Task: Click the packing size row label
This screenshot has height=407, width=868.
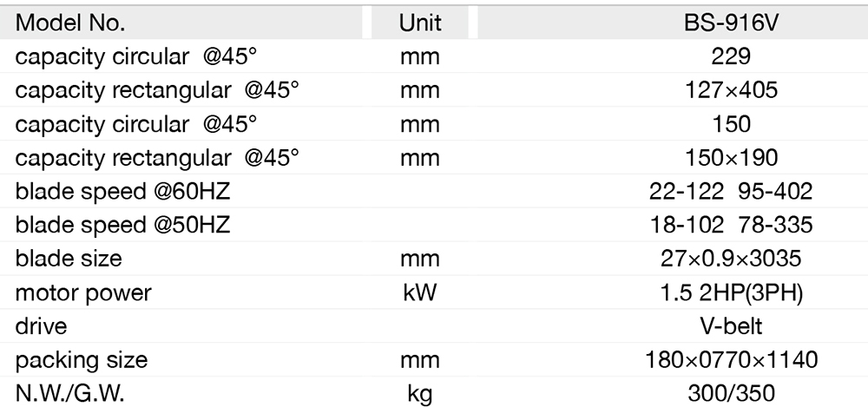Action: tap(82, 360)
